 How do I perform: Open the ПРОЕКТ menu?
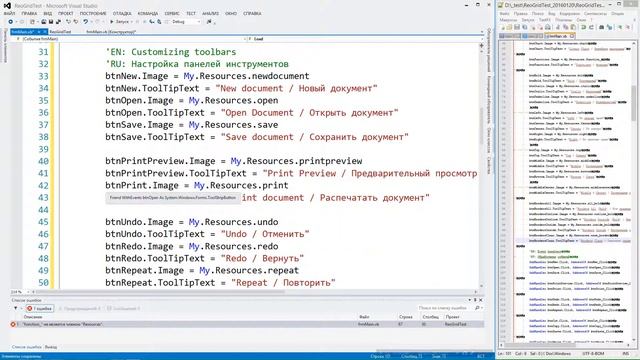65,13
